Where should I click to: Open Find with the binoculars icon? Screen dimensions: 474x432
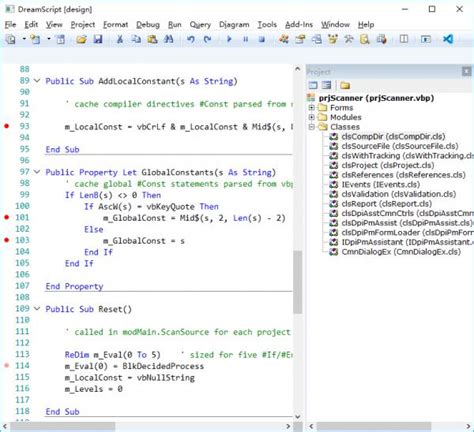(169, 39)
